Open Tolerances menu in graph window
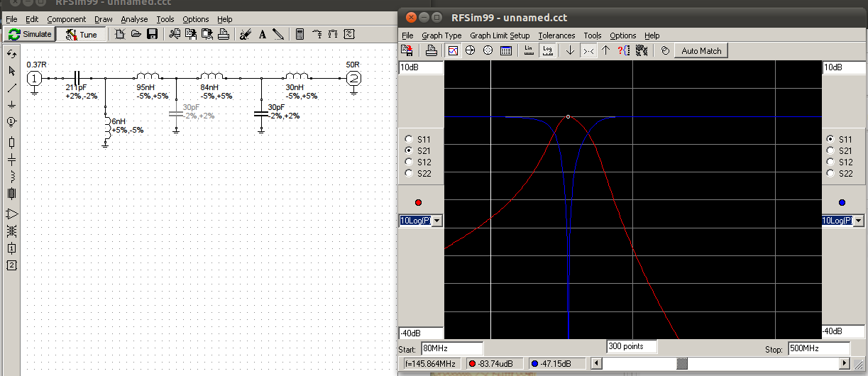The height and width of the screenshot is (376, 868). tap(556, 35)
